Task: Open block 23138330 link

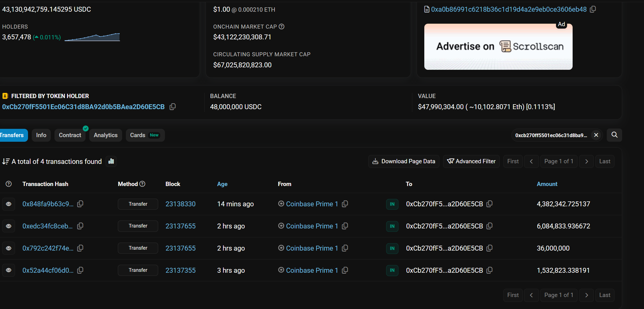Action: pos(180,204)
